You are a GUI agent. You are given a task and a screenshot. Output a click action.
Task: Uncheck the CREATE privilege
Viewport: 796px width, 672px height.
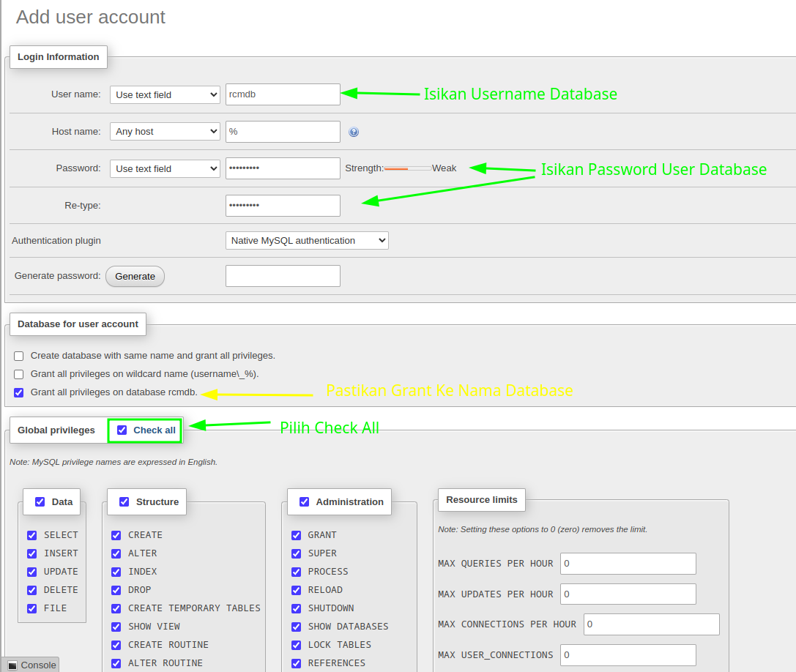[x=116, y=535]
